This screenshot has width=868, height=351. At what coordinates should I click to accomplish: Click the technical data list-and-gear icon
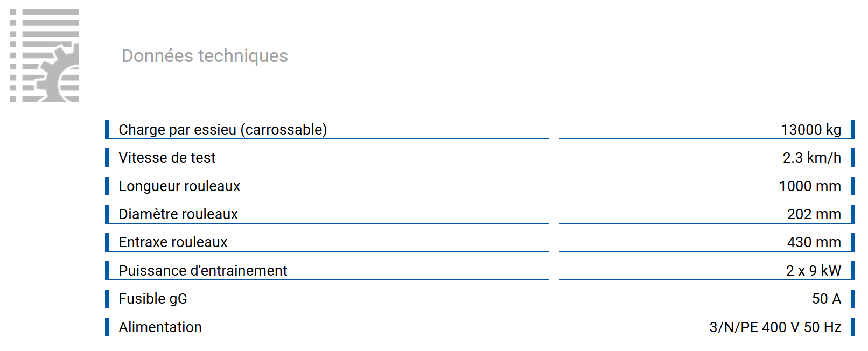click(45, 55)
